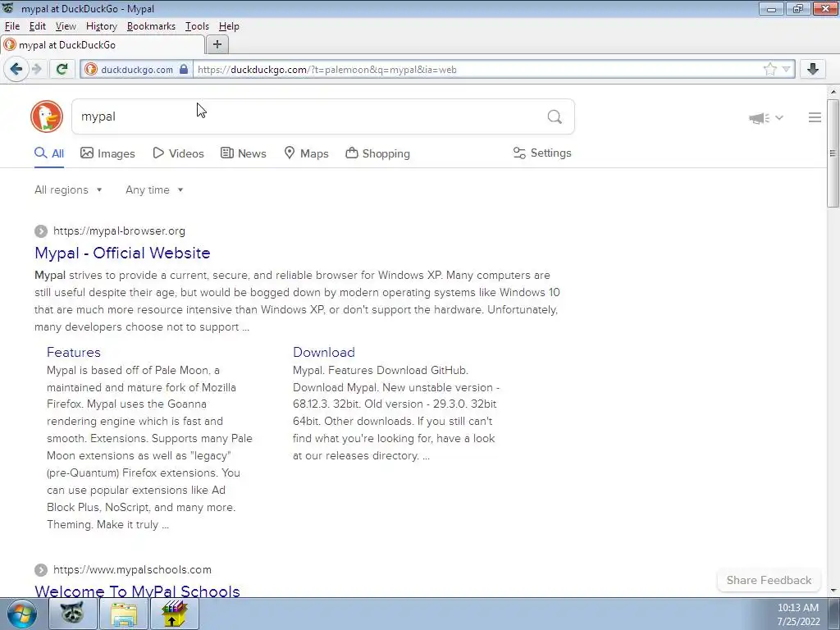Bookmark this page with the star icon

[769, 69]
